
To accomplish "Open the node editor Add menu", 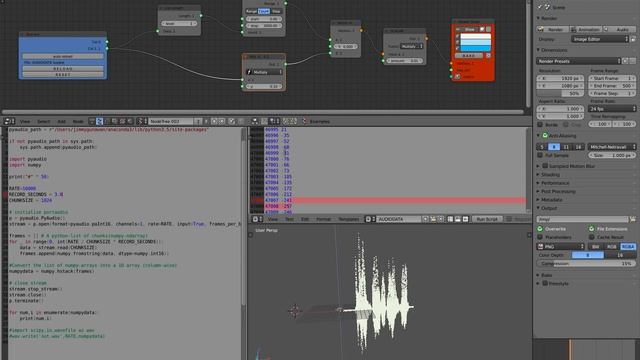I will click(x=61, y=121).
